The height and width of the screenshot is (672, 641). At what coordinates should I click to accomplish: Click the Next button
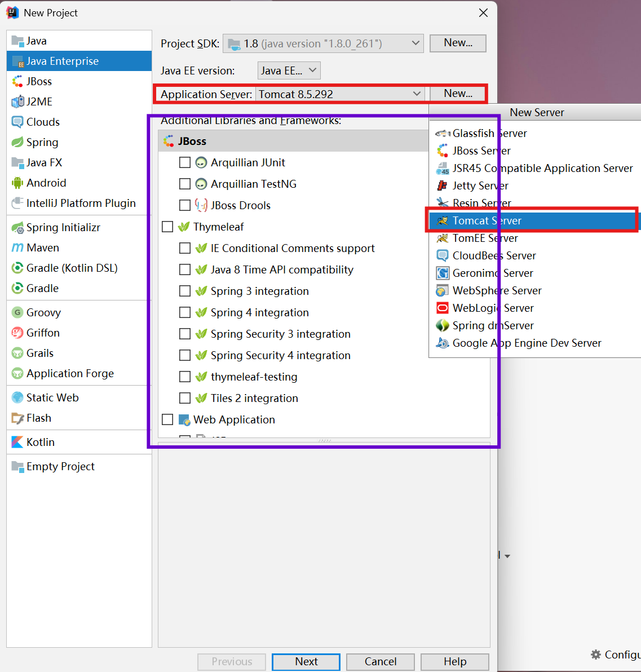point(306,662)
